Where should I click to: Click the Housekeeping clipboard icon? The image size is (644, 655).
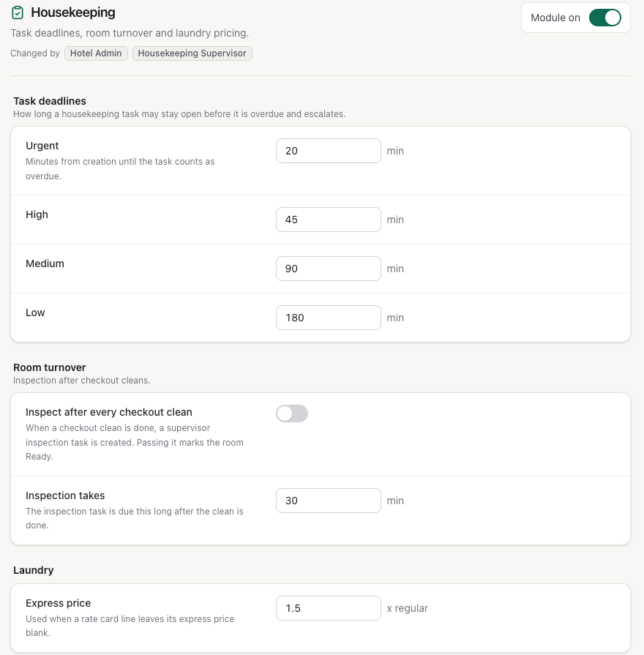point(17,12)
